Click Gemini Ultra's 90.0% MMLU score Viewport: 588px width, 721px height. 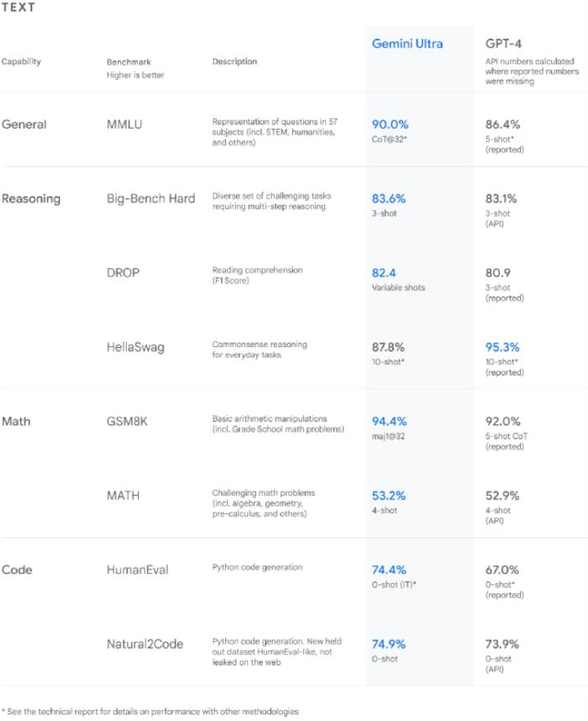(x=390, y=124)
